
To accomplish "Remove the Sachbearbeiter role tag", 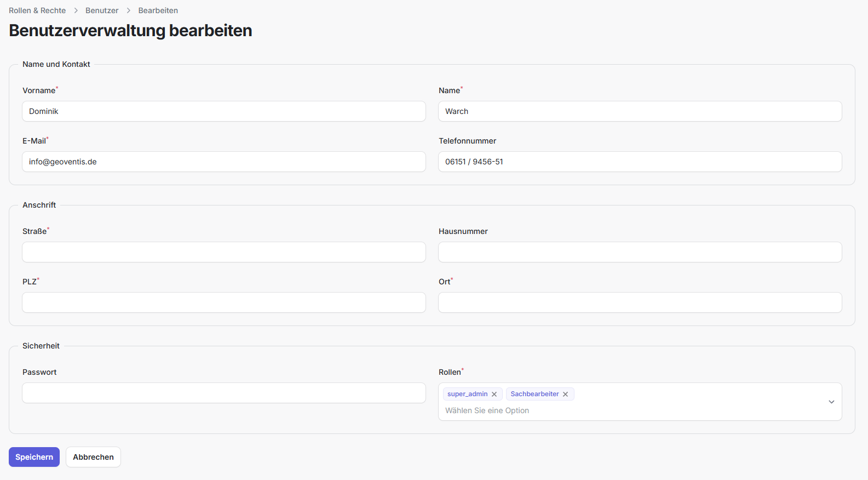I will coord(565,395).
